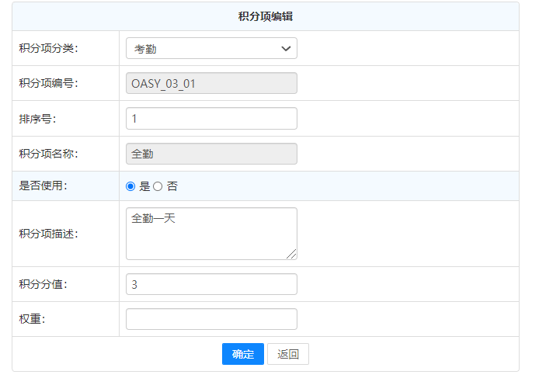Click the 权重 label text
The height and width of the screenshot is (392, 539).
pos(32,319)
